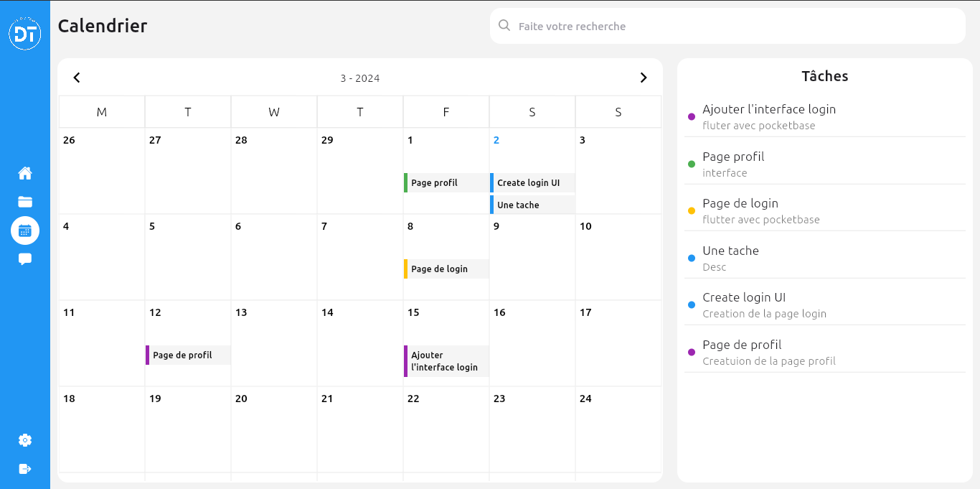Click the 'Calendrier' page title
Image resolution: width=980 pixels, height=489 pixels.
click(103, 26)
